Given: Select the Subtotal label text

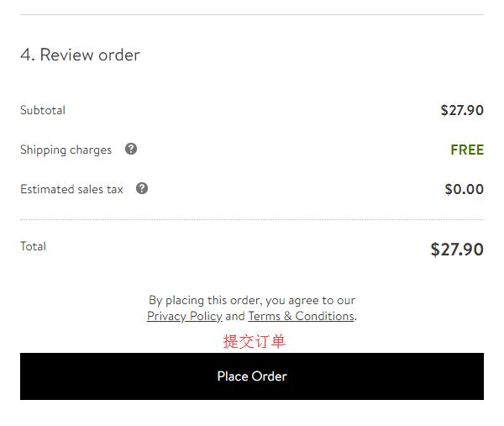Looking at the screenshot, I should tap(43, 110).
